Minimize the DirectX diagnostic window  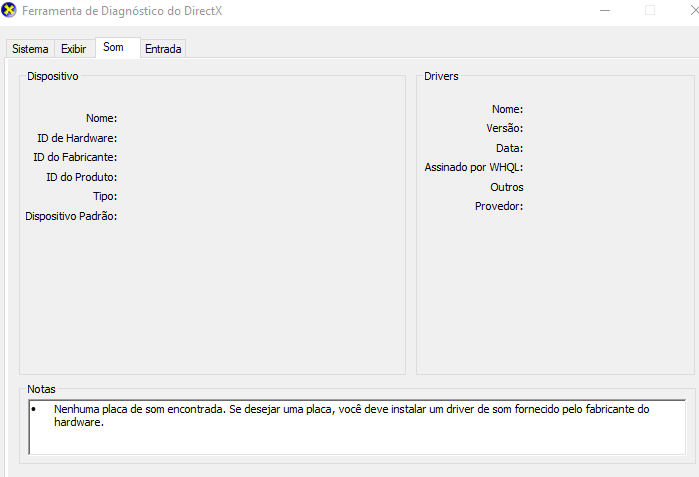pyautogui.click(x=605, y=10)
